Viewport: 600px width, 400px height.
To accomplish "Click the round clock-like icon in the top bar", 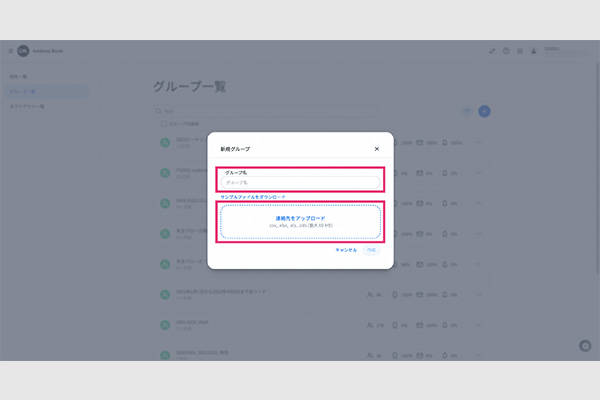I will point(506,51).
